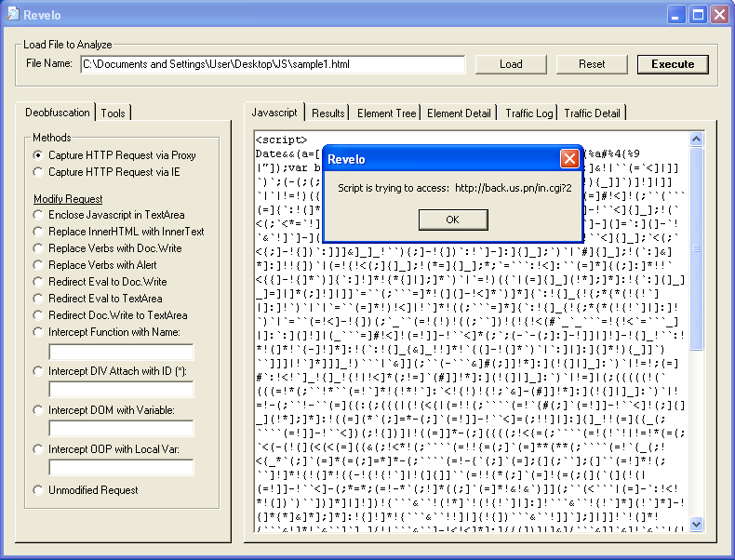Open the Element Tree tab
This screenshot has height=560, width=735.
pos(387,113)
